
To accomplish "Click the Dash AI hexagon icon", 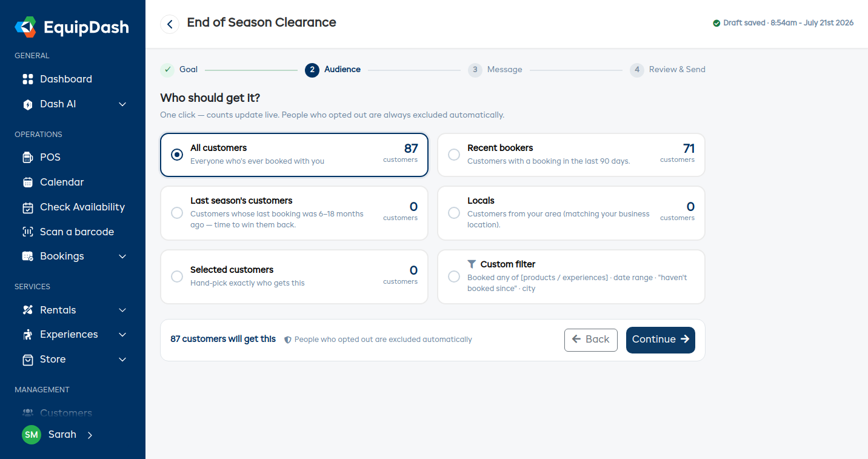I will coord(27,104).
